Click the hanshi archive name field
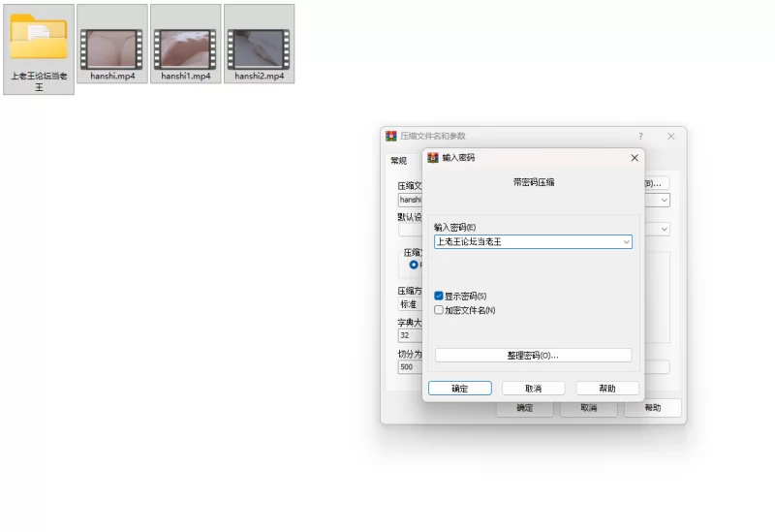The height and width of the screenshot is (532, 775). coord(410,200)
